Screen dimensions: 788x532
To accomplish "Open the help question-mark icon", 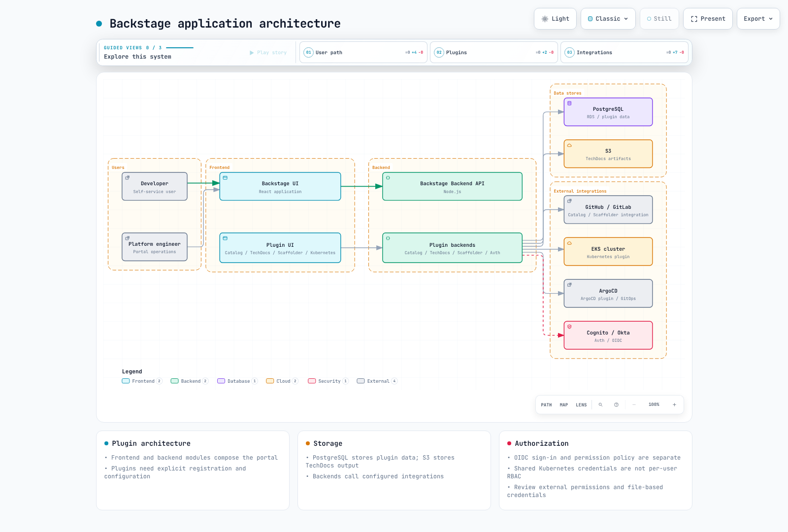I will coord(616,405).
